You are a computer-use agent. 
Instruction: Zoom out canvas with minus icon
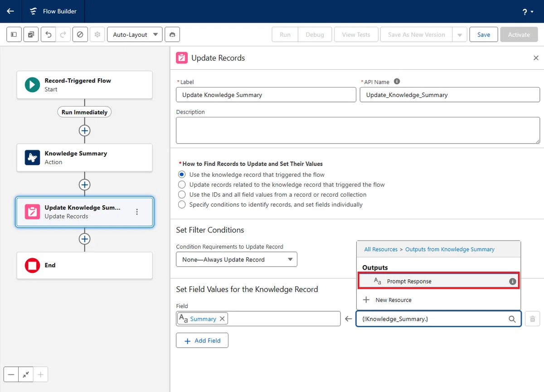tap(11, 374)
